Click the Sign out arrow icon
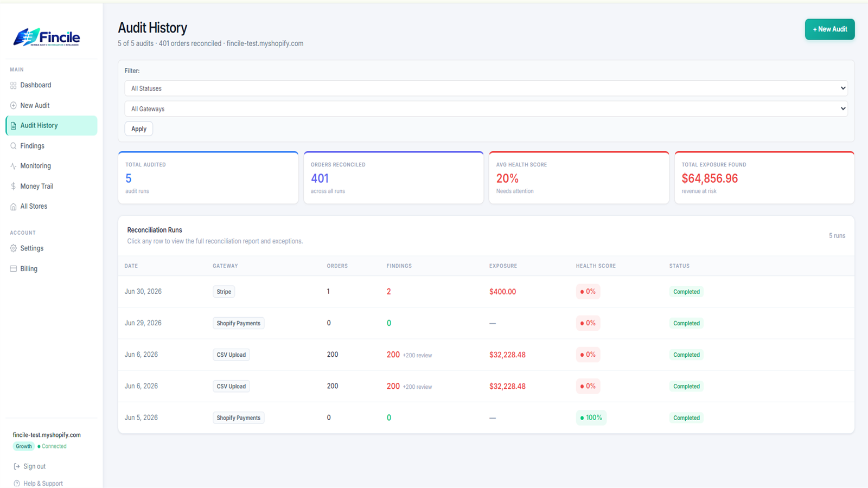The height and width of the screenshot is (488, 868). pyautogui.click(x=17, y=466)
